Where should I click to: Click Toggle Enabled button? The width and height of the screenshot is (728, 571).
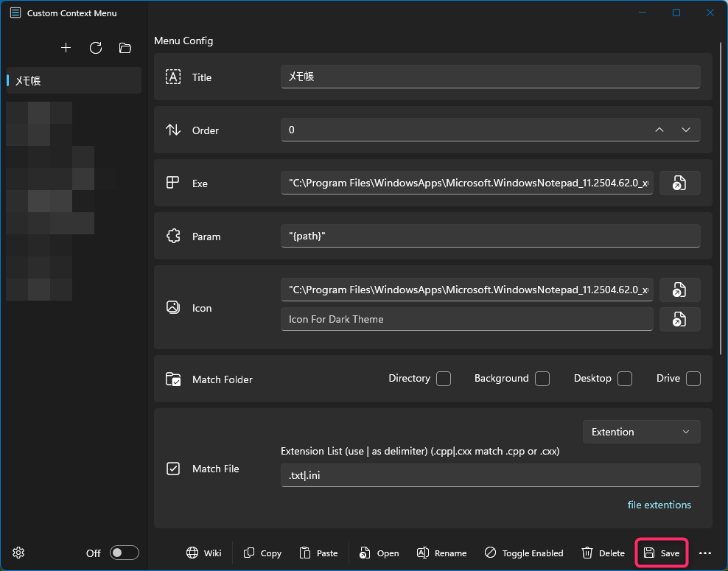pos(524,553)
